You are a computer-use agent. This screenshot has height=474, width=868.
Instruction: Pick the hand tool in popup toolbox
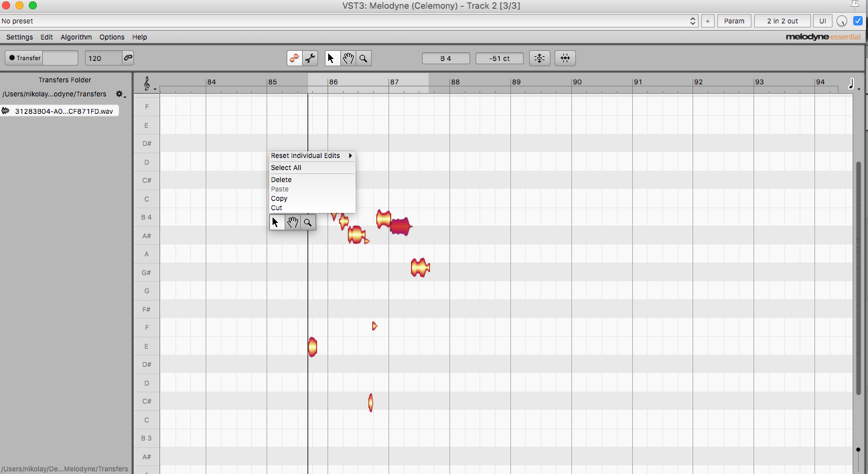(293, 222)
